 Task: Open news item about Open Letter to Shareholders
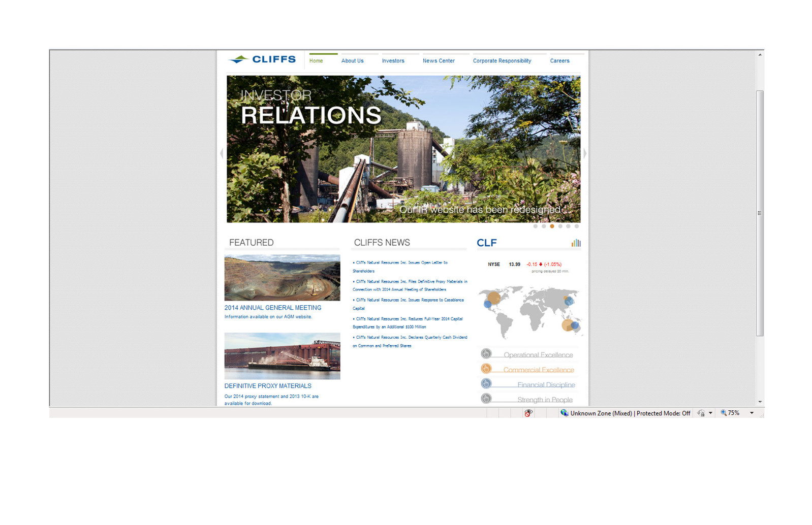(400, 267)
